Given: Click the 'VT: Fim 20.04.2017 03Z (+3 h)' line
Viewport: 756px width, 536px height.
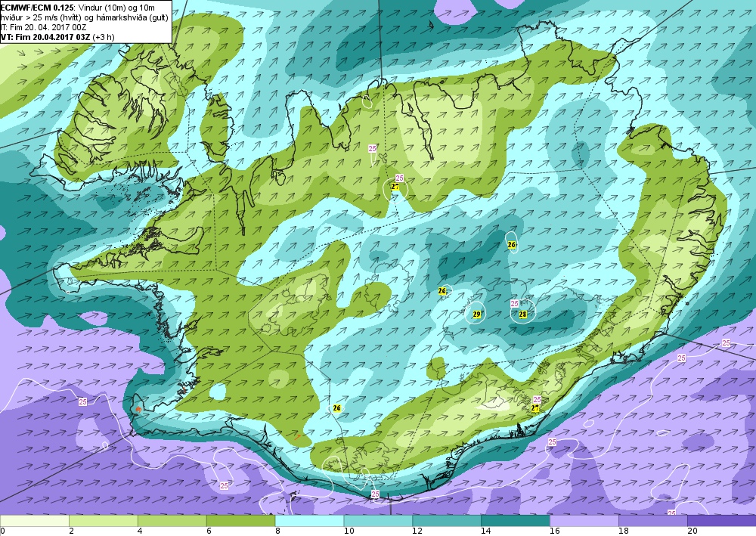Looking at the screenshot, I should (x=58, y=36).
